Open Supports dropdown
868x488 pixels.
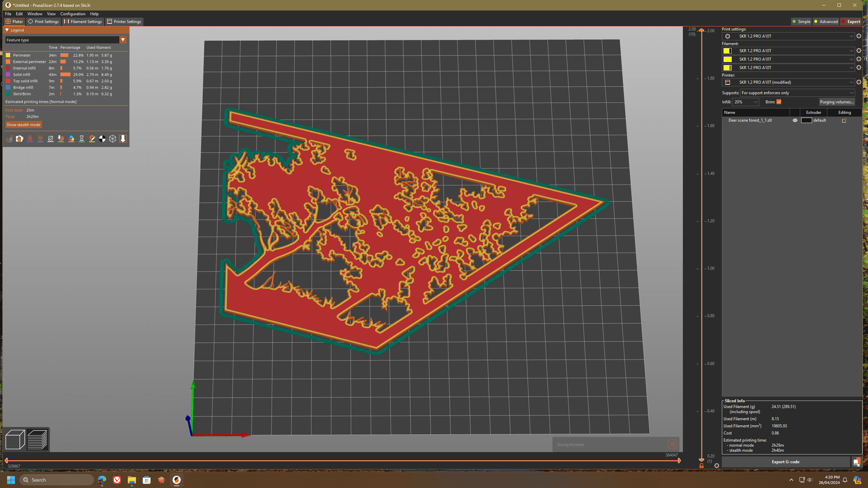click(797, 93)
